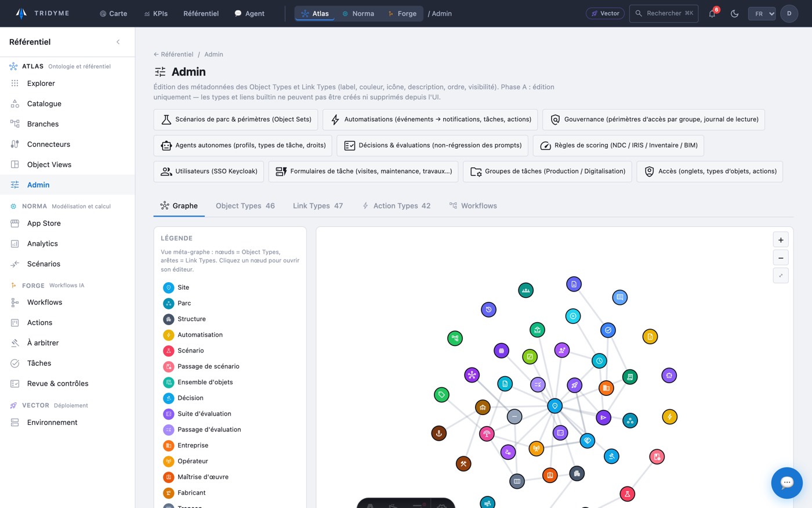The width and height of the screenshot is (812, 508).
Task: Open Règles de scoring button
Action: (x=618, y=145)
